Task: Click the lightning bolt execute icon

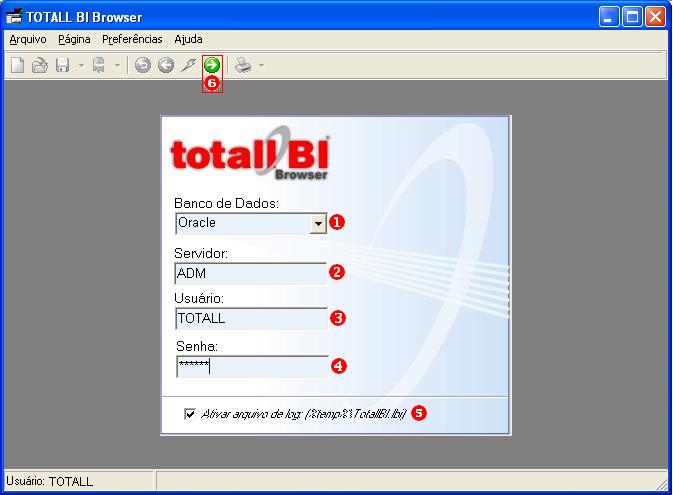Action: click(188, 65)
